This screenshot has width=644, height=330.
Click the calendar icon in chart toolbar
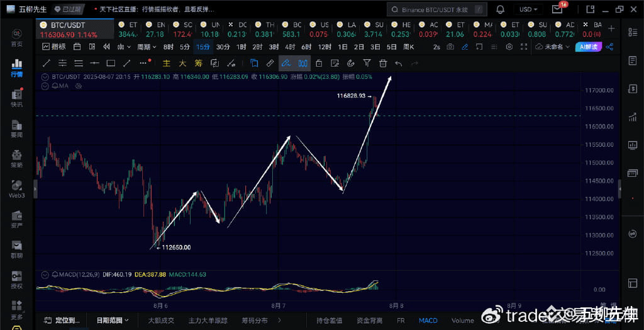77,47
